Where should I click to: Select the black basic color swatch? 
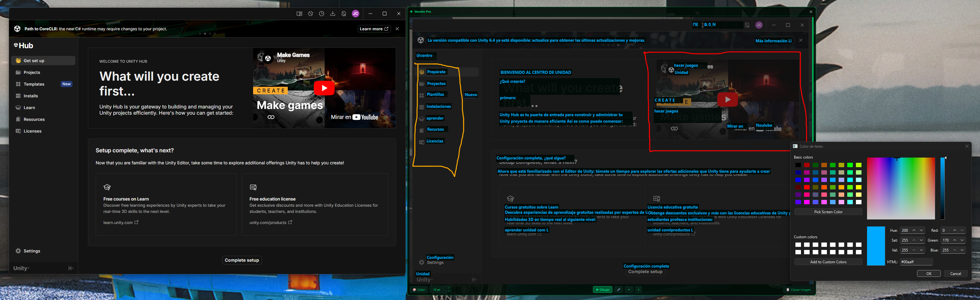click(798, 165)
